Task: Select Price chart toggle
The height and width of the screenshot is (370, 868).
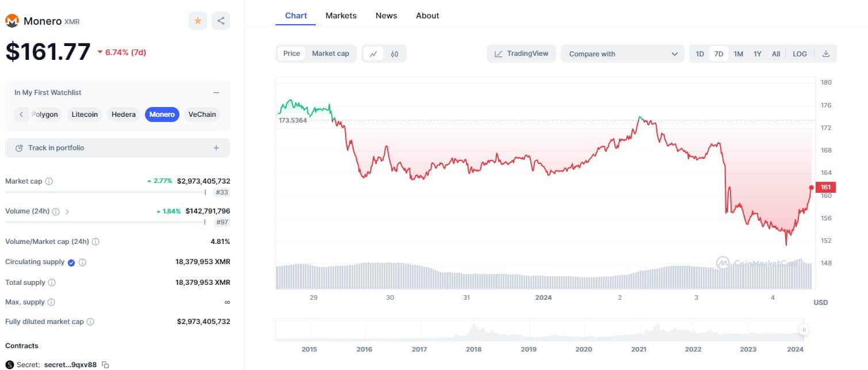Action: tap(292, 54)
